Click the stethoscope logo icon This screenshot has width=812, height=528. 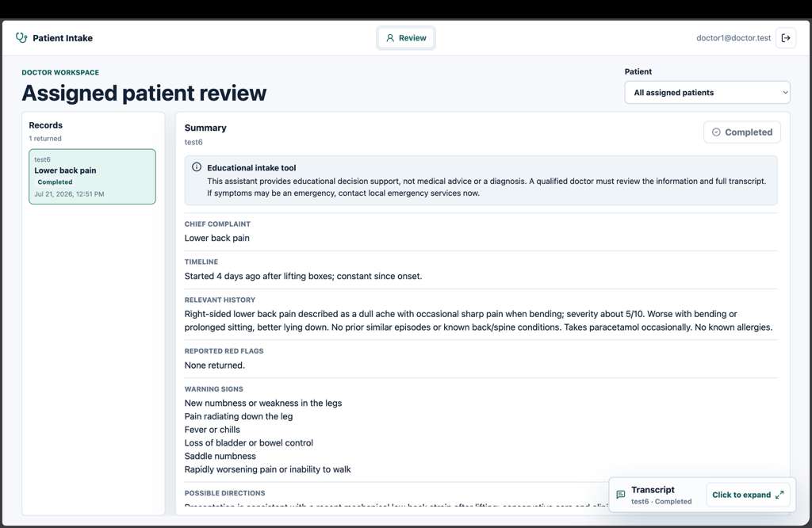coord(21,38)
